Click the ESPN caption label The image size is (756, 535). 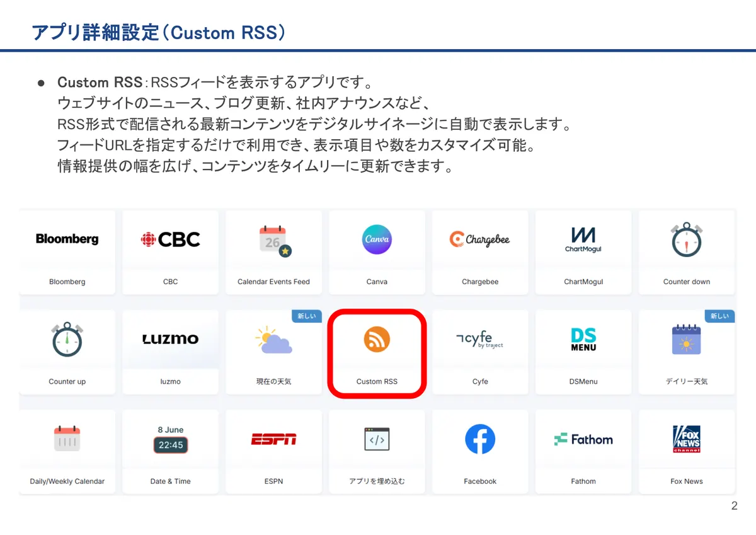[x=273, y=481]
